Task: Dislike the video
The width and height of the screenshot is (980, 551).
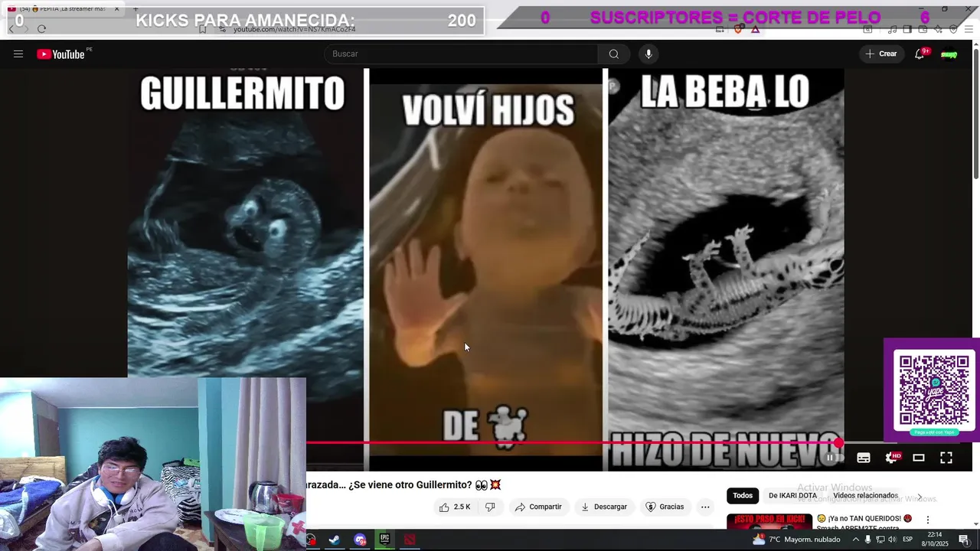Action: pyautogui.click(x=491, y=507)
